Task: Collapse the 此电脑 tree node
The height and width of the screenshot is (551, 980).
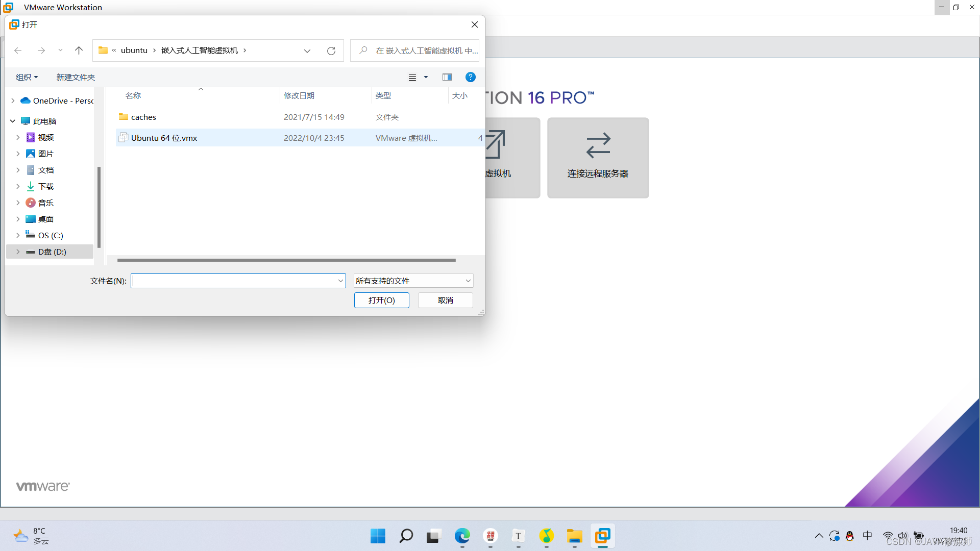Action: click(13, 121)
